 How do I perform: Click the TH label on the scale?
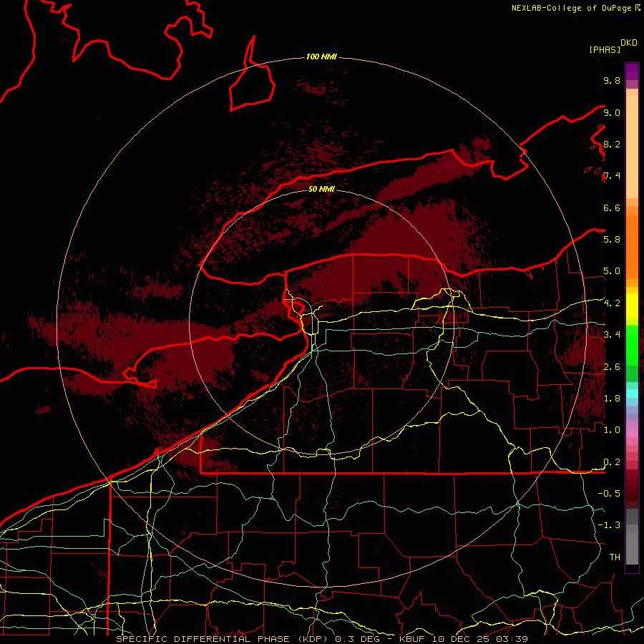pos(615,557)
